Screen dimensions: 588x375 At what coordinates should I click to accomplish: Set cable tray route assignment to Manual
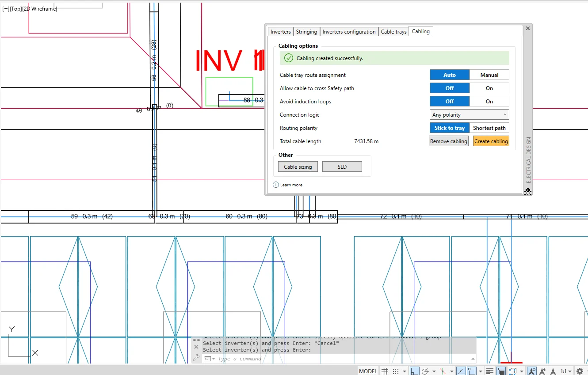(489, 75)
